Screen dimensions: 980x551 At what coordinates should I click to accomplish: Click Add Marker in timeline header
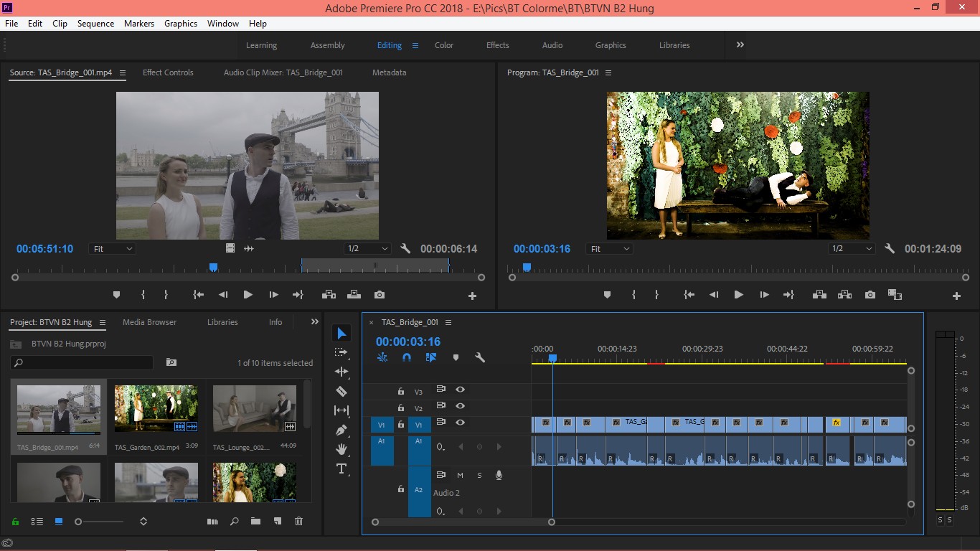coord(456,357)
